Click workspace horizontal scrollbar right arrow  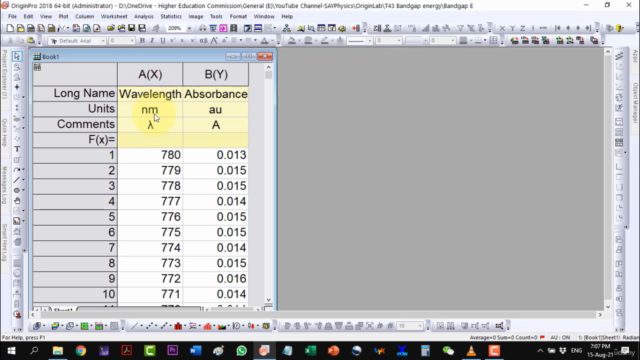click(600, 315)
